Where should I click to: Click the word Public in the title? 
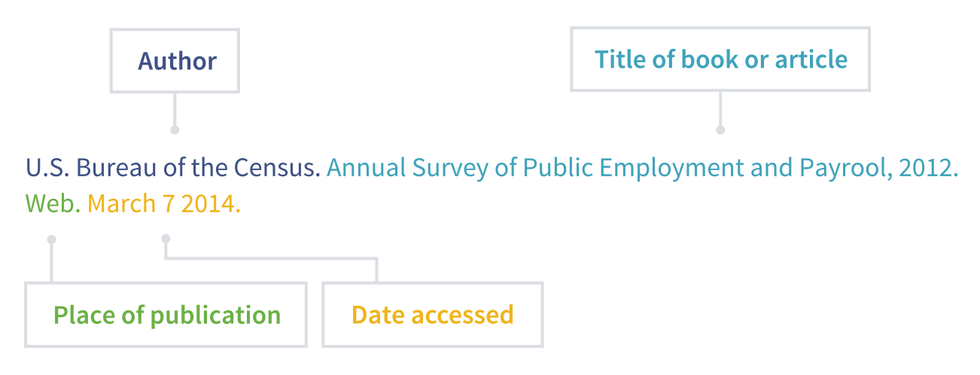558,167
